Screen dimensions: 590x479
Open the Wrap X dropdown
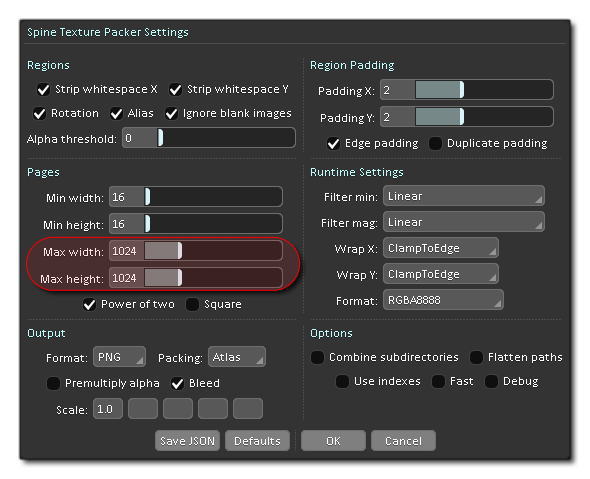click(441, 248)
